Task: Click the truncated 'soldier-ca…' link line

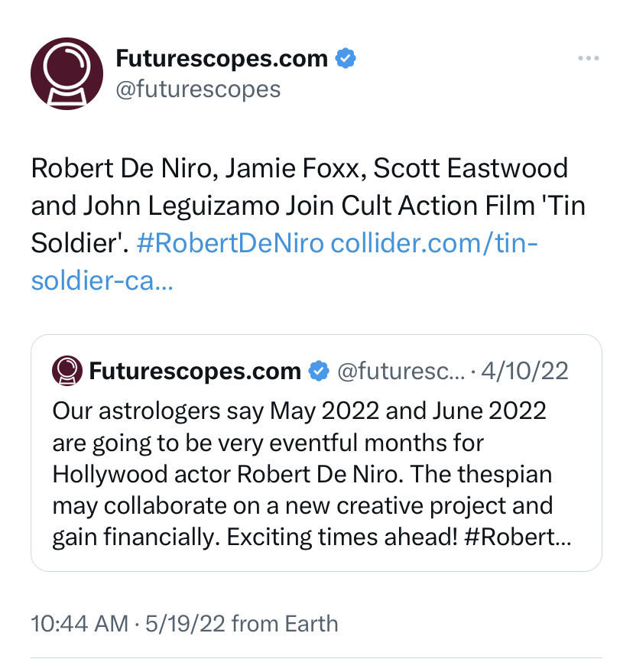Action: (x=102, y=281)
